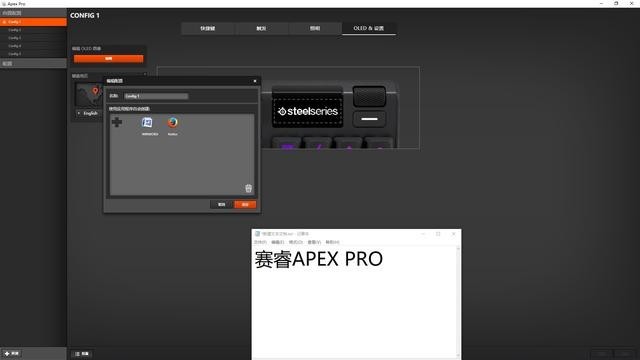Click the orange save button in dialog
The height and width of the screenshot is (360, 640).
point(245,204)
